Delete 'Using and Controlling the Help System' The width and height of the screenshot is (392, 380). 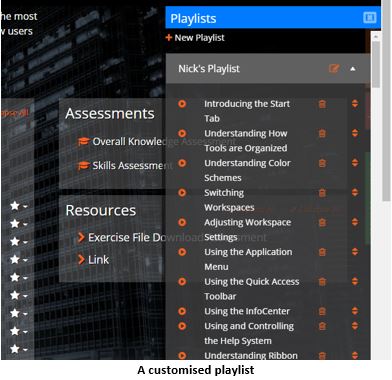coord(322,326)
